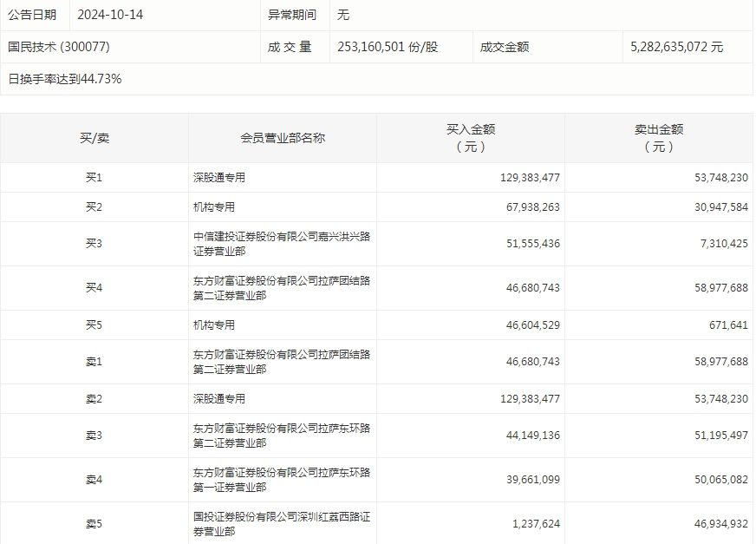Select sell amount 53,748,230 in 买1 row

[721, 178]
